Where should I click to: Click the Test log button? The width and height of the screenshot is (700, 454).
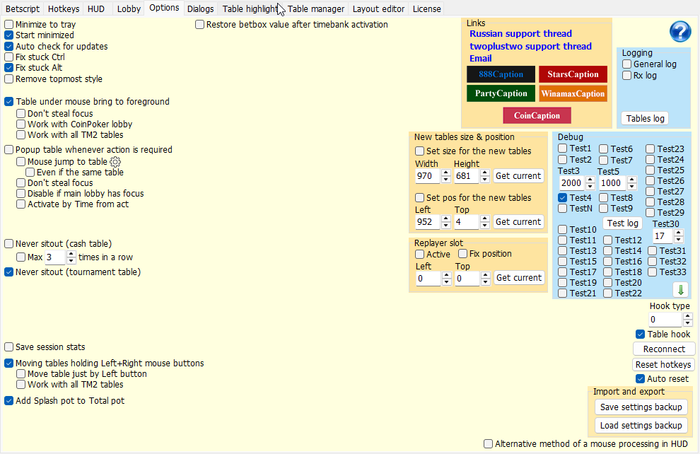(622, 223)
